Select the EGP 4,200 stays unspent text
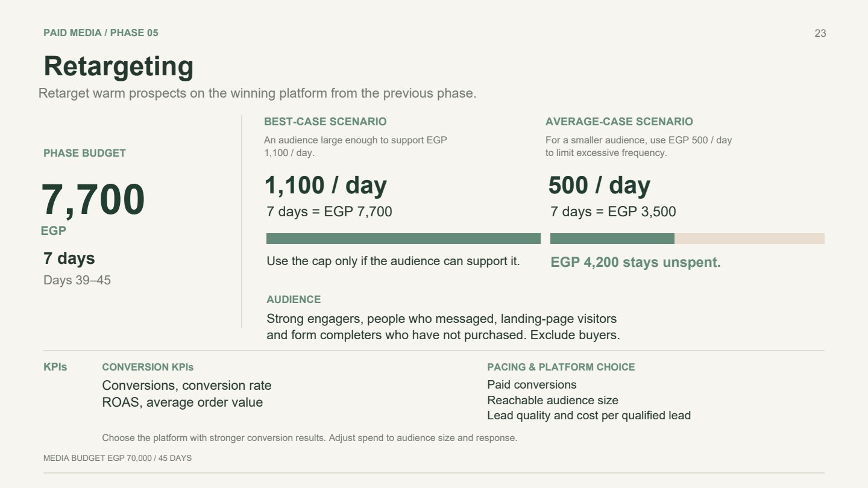This screenshot has width=868, height=488. click(x=635, y=262)
